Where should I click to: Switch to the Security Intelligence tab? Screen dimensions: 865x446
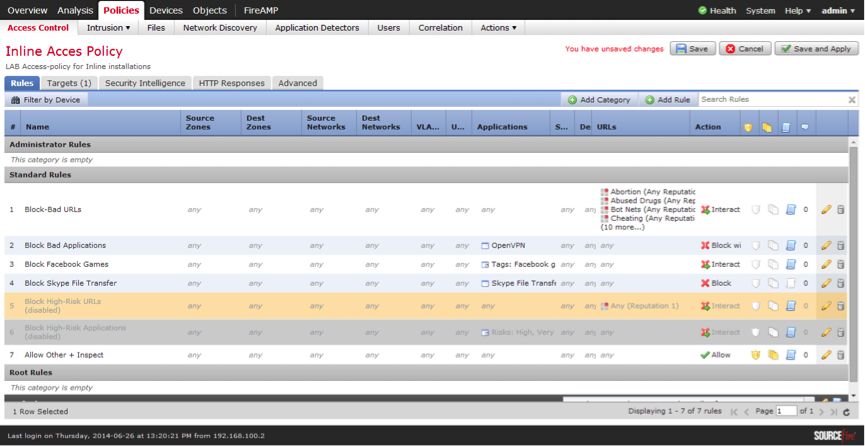(145, 83)
